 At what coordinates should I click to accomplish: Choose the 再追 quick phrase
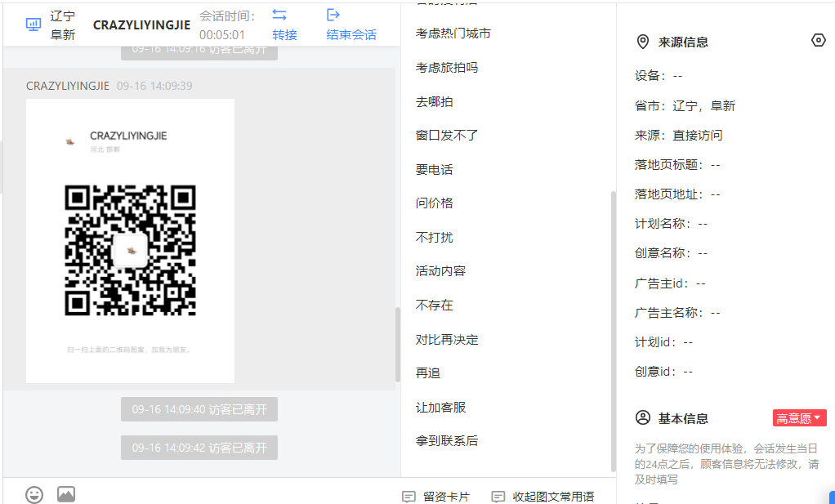coord(427,373)
